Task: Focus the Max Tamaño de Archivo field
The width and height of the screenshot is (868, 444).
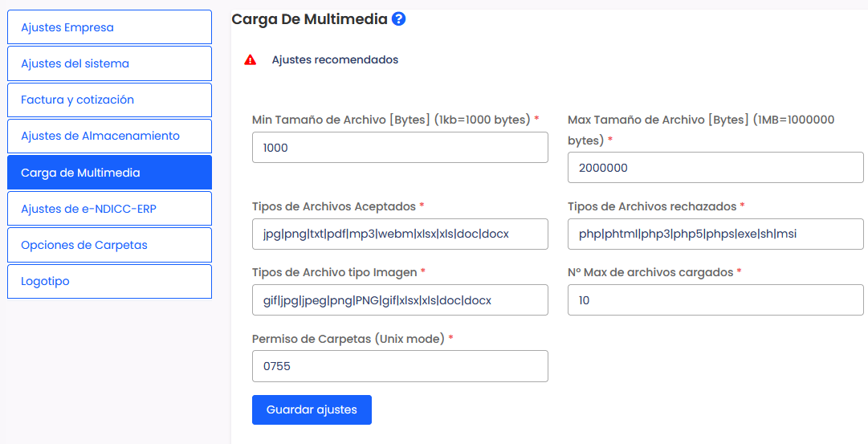Action: [x=715, y=168]
